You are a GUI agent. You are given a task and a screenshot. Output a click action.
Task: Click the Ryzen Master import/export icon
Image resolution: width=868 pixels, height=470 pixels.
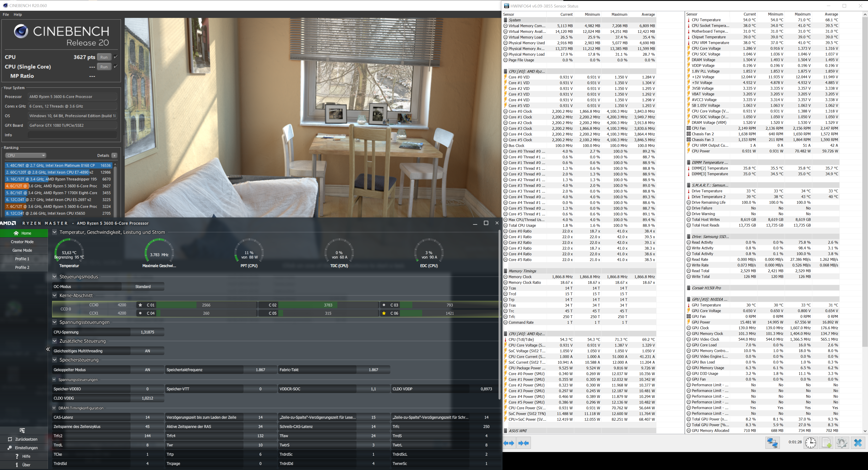tap(22, 431)
